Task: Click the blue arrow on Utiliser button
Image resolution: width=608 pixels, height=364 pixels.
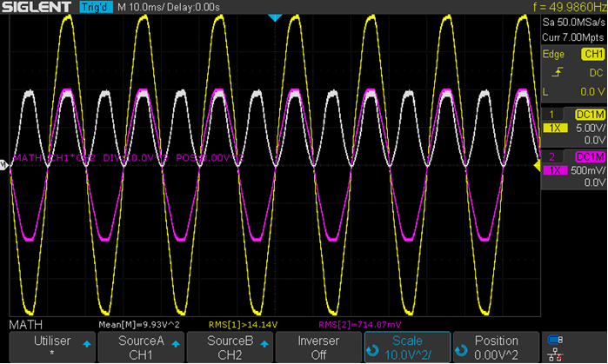Action: pos(87,343)
